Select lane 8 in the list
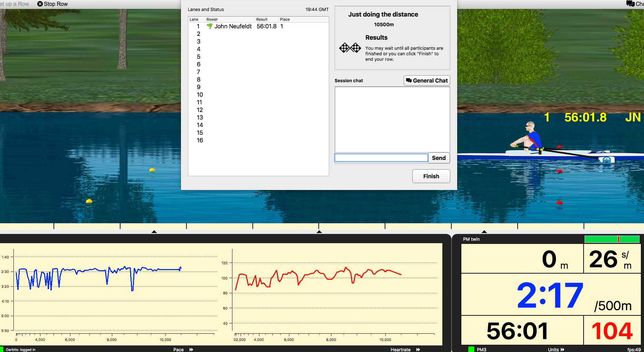 pos(258,79)
